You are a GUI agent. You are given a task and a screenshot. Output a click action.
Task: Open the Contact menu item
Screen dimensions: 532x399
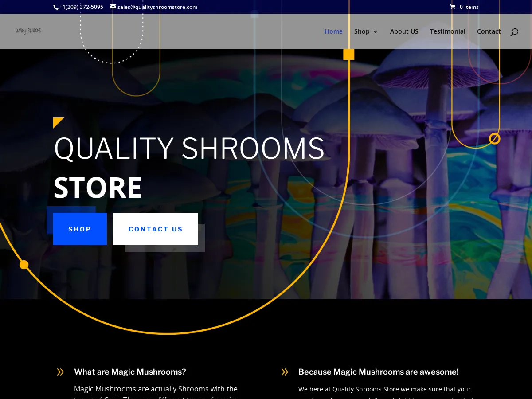(x=489, y=31)
